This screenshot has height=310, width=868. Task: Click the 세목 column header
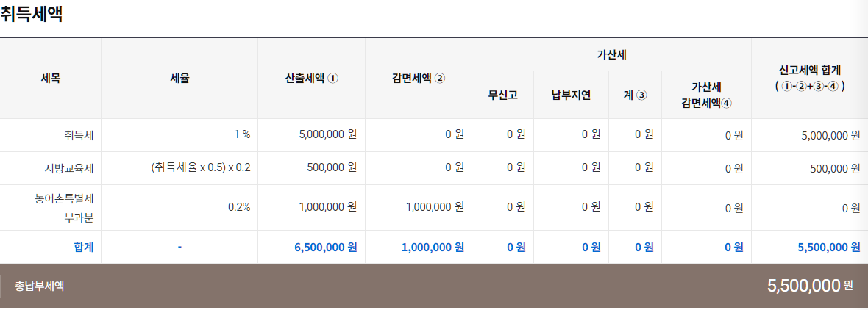50,79
